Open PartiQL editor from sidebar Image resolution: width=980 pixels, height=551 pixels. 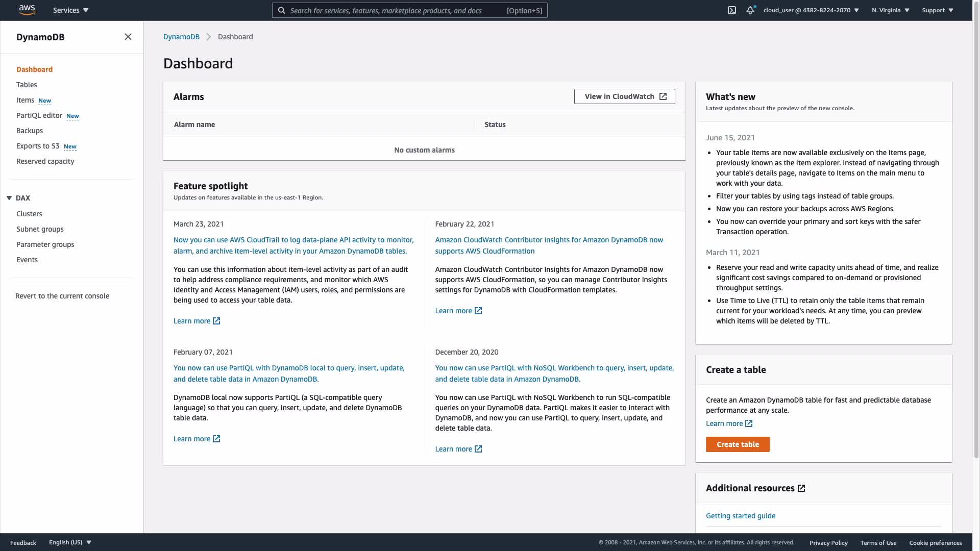tap(39, 115)
